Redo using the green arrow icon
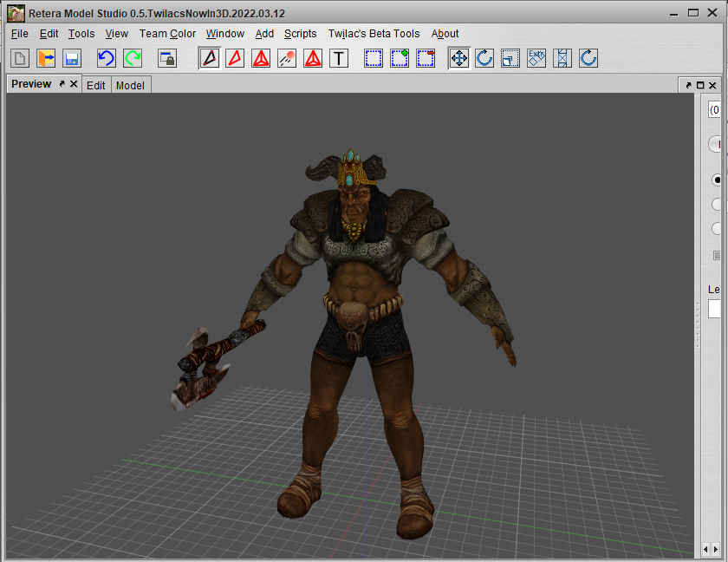 tap(132, 58)
